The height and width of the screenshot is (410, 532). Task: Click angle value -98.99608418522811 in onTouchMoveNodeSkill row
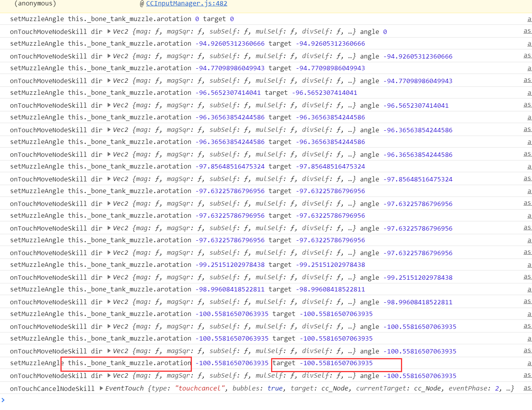pos(418,302)
